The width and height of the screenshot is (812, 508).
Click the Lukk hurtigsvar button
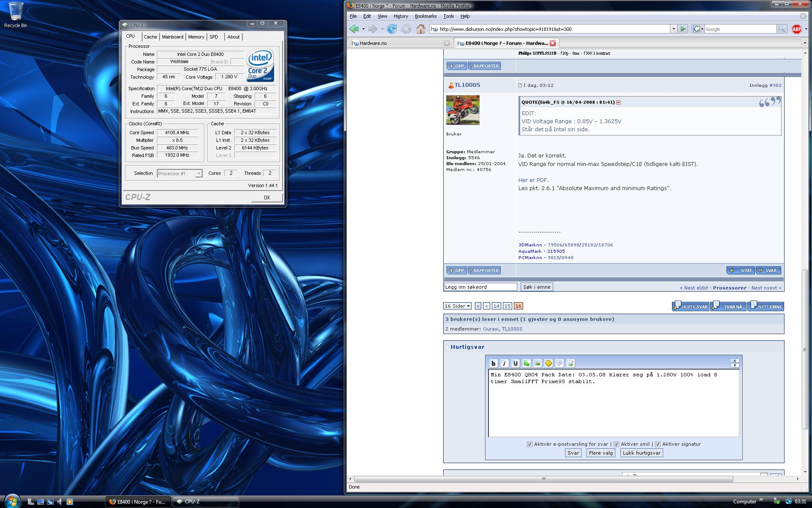point(642,453)
